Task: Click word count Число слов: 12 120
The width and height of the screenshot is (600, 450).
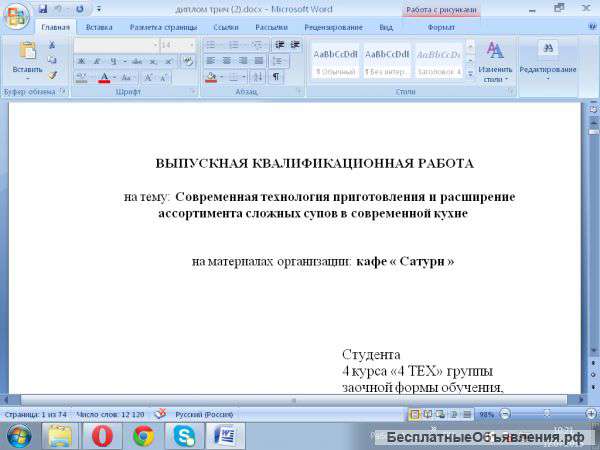Action: coord(110,414)
